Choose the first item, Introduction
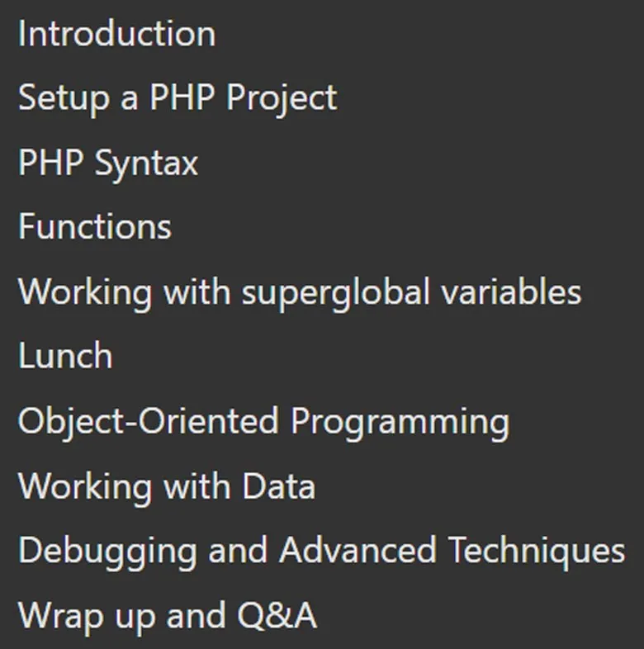The width and height of the screenshot is (644, 649). (x=116, y=34)
